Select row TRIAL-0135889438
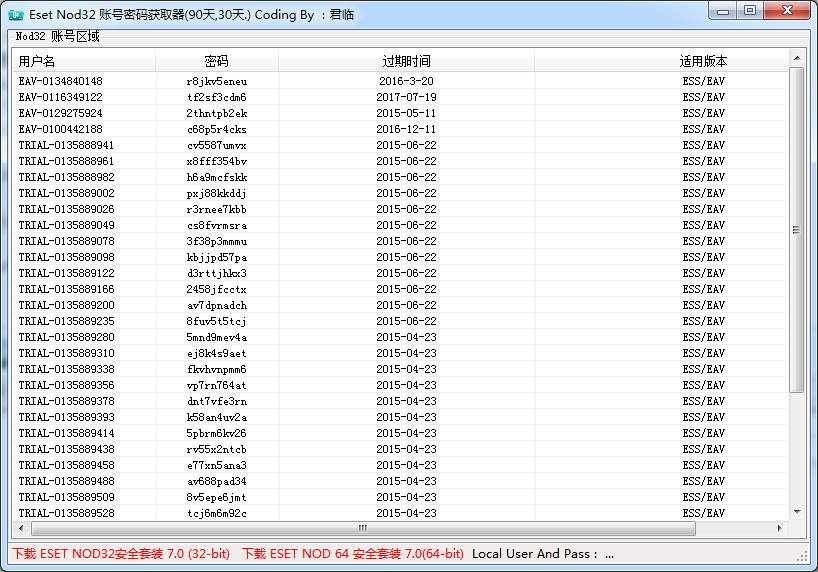This screenshot has width=818, height=572. click(x=401, y=449)
